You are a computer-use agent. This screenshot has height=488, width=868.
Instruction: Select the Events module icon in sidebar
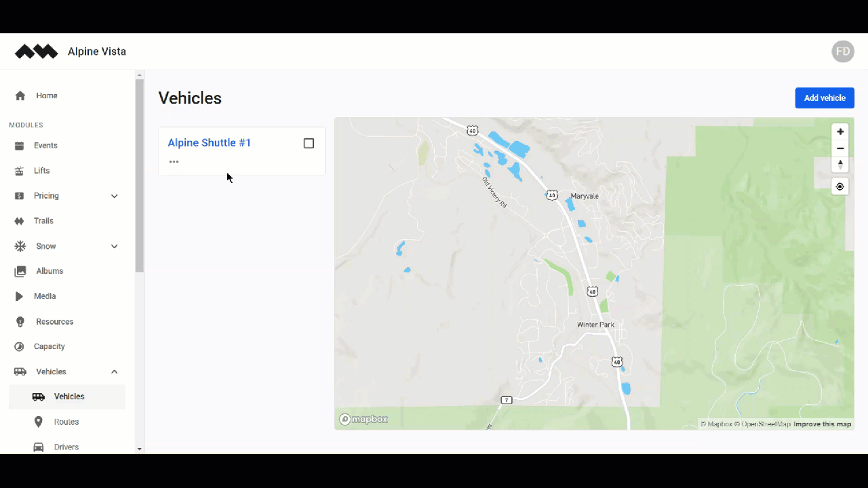[x=20, y=145]
